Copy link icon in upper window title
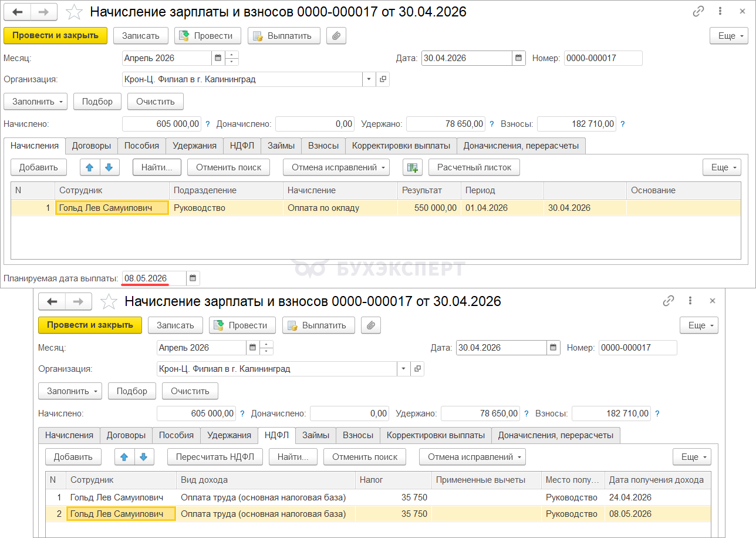The height and width of the screenshot is (538, 756). (x=698, y=11)
